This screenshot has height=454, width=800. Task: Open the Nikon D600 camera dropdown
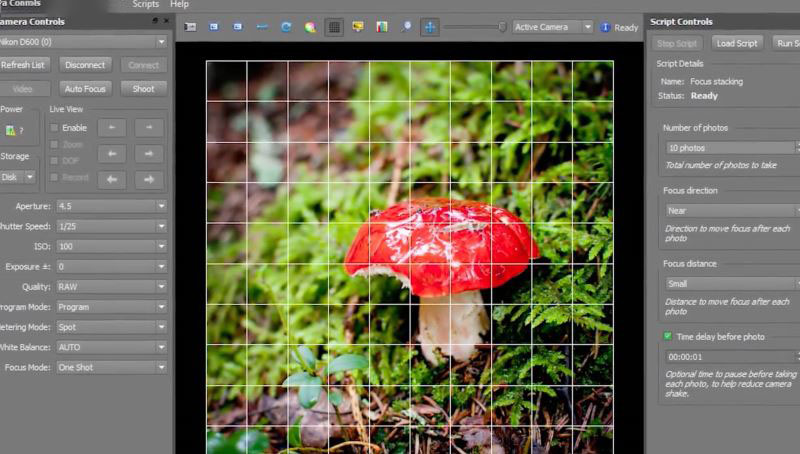(x=82, y=42)
